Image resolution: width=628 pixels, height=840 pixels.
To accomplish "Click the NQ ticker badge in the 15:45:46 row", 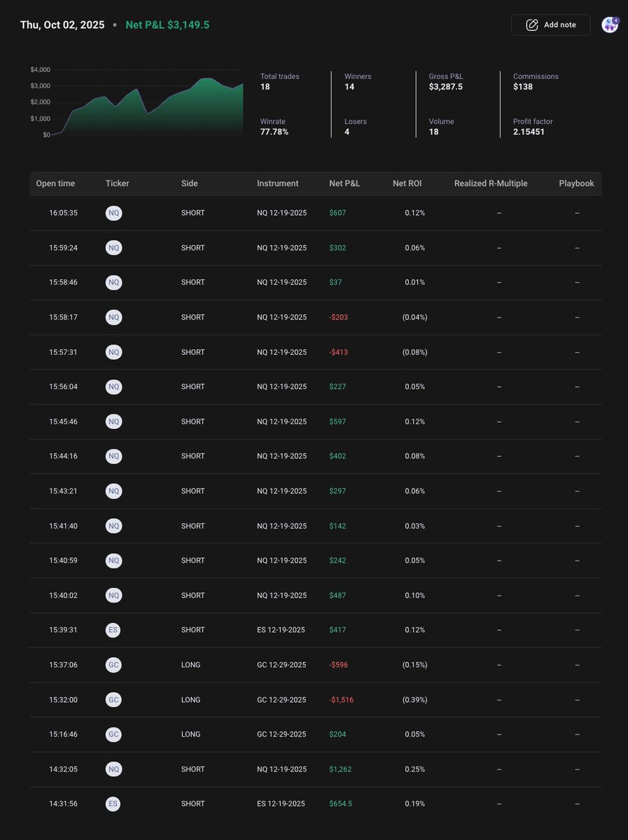I will click(x=114, y=421).
